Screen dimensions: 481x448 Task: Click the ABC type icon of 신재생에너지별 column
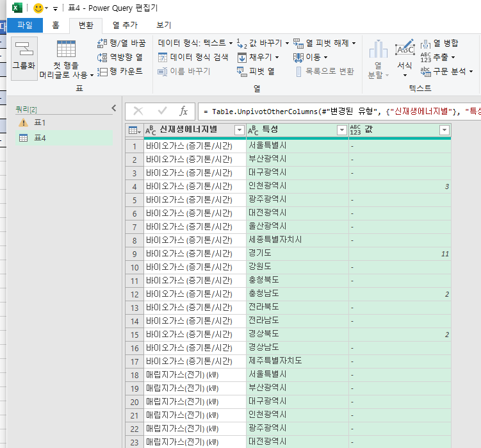[x=151, y=130]
